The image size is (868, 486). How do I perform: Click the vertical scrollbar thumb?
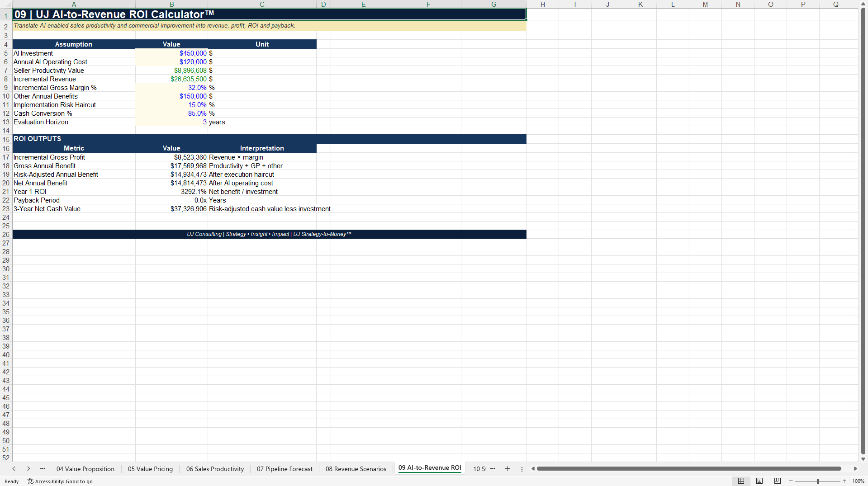click(863, 231)
